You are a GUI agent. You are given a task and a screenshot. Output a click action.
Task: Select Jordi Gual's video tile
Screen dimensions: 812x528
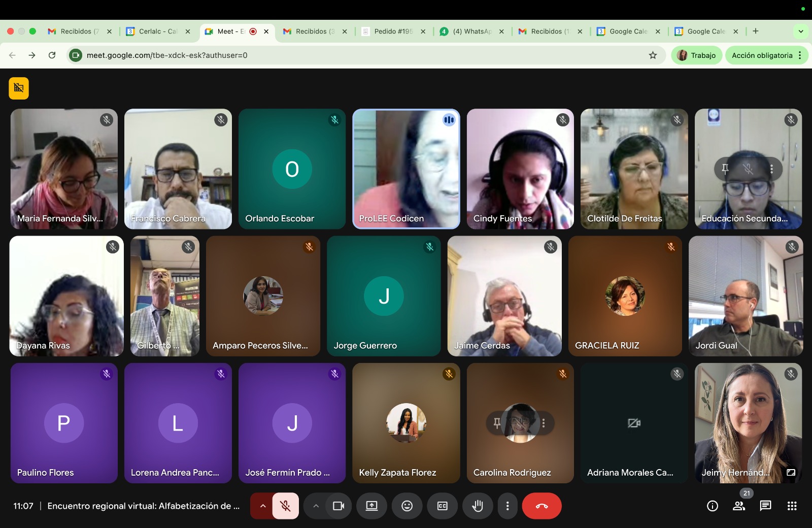pyautogui.click(x=746, y=296)
